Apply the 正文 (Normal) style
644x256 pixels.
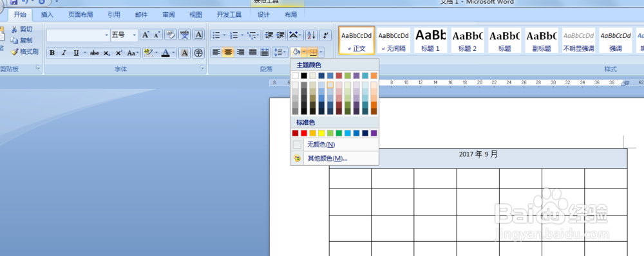point(357,41)
